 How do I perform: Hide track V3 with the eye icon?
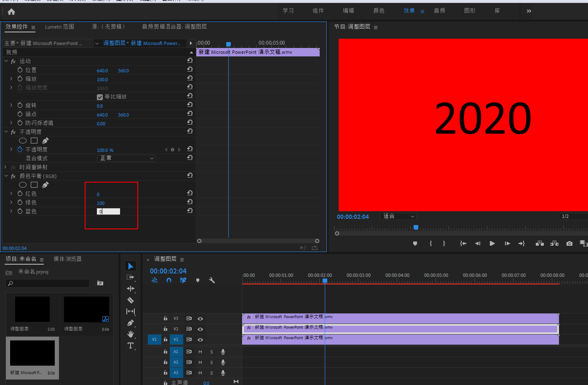point(200,319)
